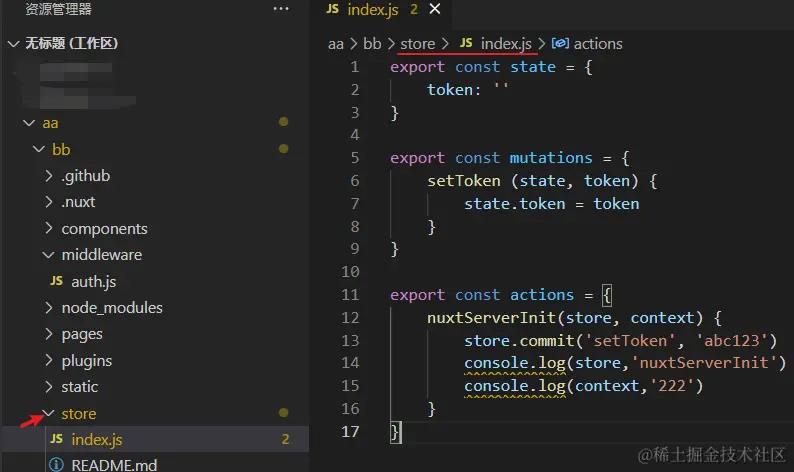Viewport: 794px width, 472px height.
Task: Click the modified dot on store folder
Action: coord(284,413)
